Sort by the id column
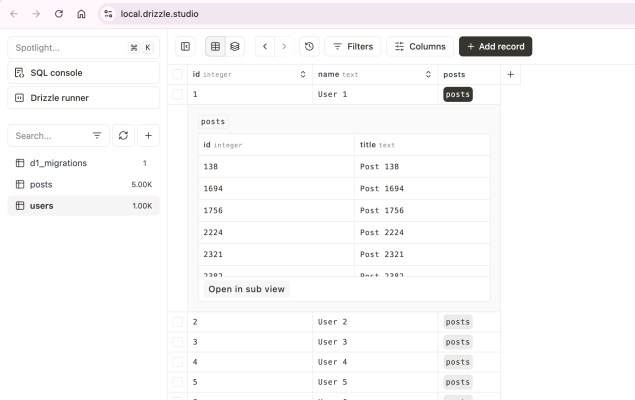Viewport: 635px width, 400px height. coord(303,74)
